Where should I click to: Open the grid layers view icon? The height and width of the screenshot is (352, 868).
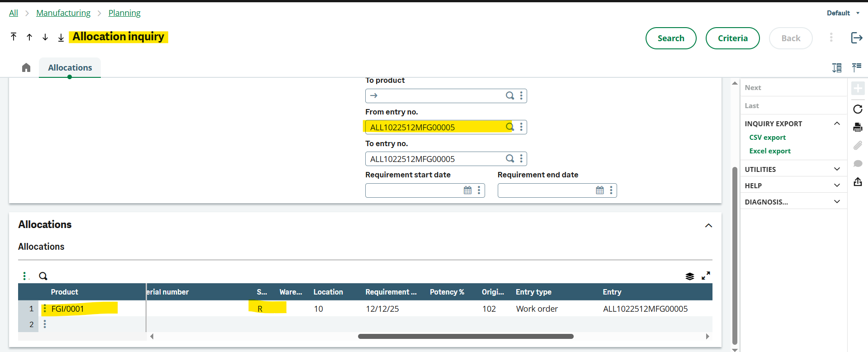[x=690, y=276]
